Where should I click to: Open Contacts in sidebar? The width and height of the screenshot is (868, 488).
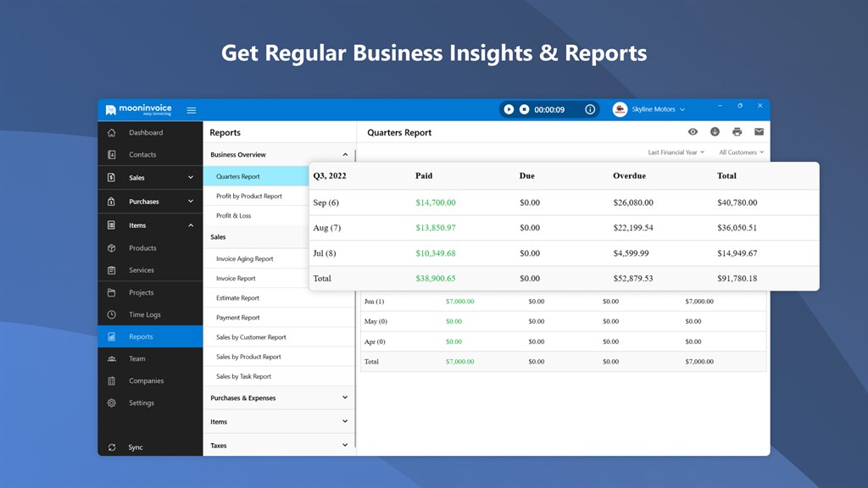coord(150,155)
